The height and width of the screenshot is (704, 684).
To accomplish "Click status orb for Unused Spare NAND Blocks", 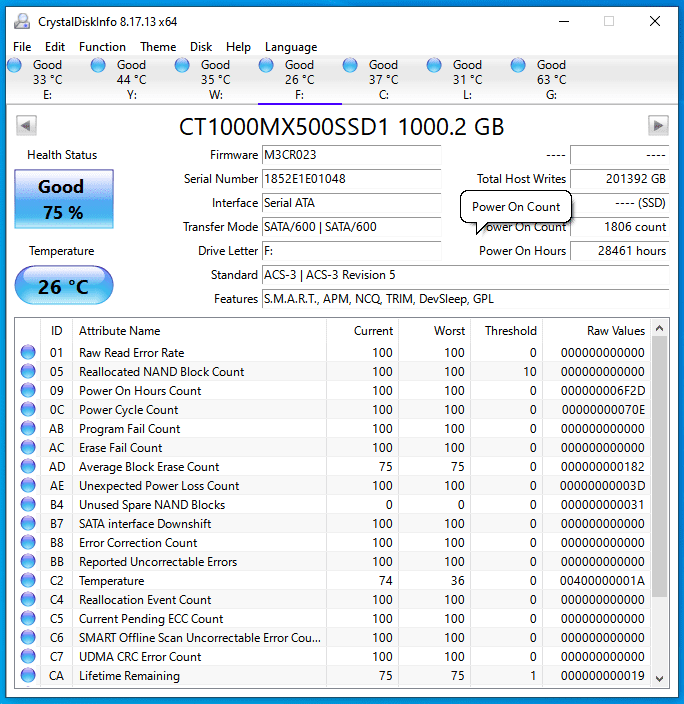I will pos(28,504).
